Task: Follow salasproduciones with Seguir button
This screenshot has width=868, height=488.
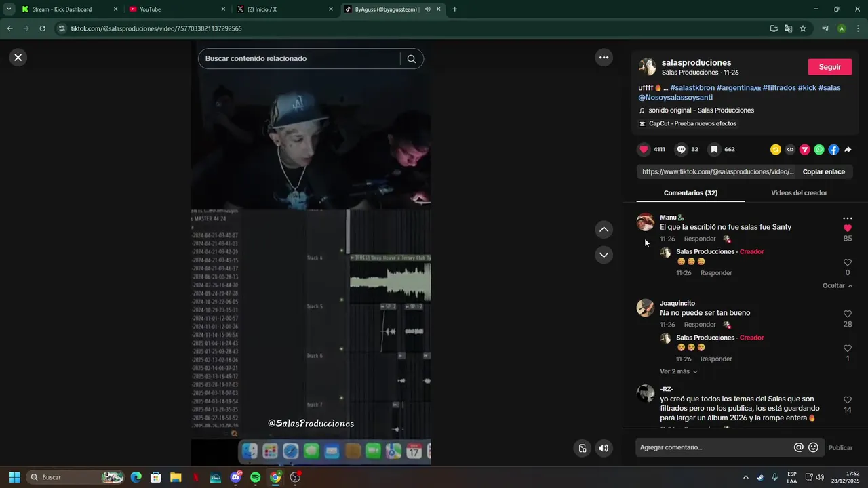Action: (x=829, y=67)
